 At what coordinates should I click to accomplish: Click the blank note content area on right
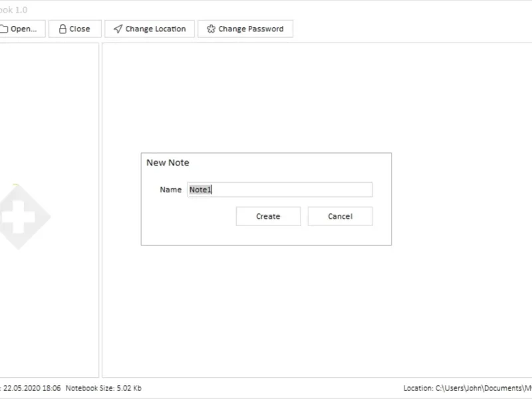point(319,313)
